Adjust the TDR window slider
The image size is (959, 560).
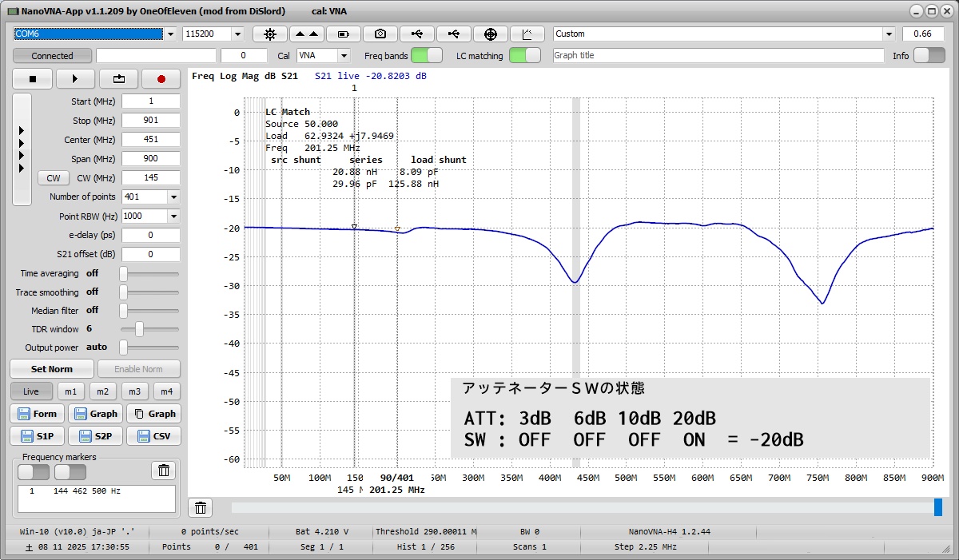(x=140, y=329)
